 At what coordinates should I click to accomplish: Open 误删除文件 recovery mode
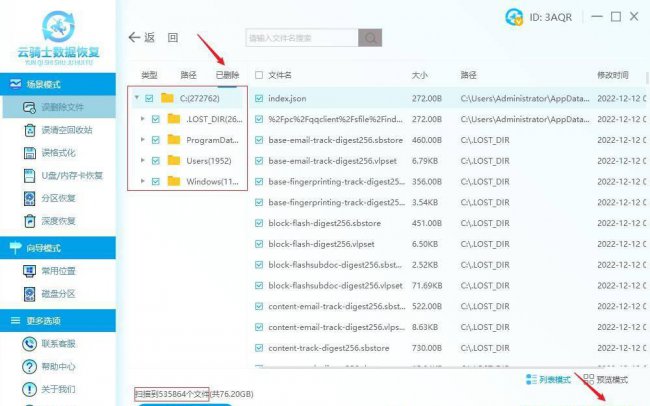tap(59, 107)
